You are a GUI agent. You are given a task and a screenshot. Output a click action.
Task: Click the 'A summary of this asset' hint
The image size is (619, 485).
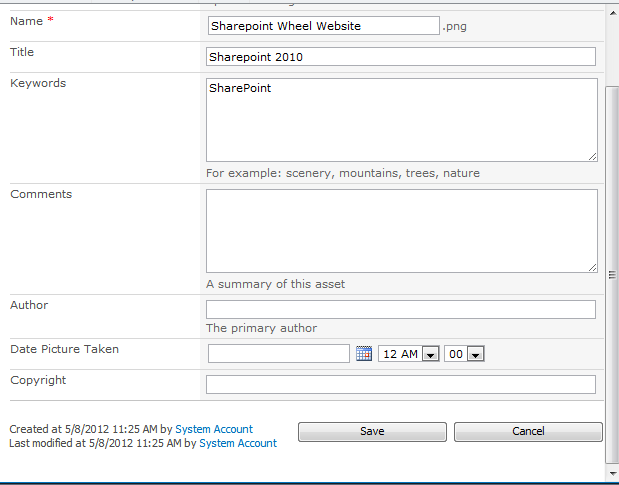click(276, 284)
